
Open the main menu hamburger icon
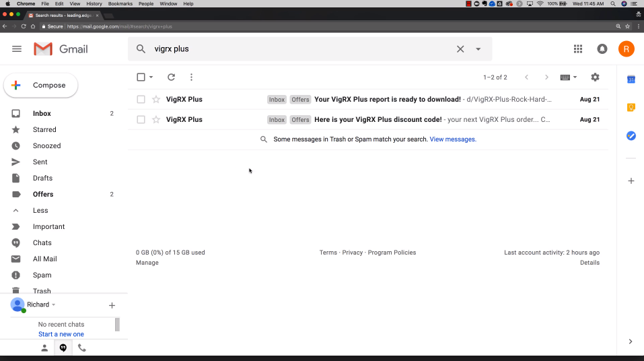coord(17,49)
